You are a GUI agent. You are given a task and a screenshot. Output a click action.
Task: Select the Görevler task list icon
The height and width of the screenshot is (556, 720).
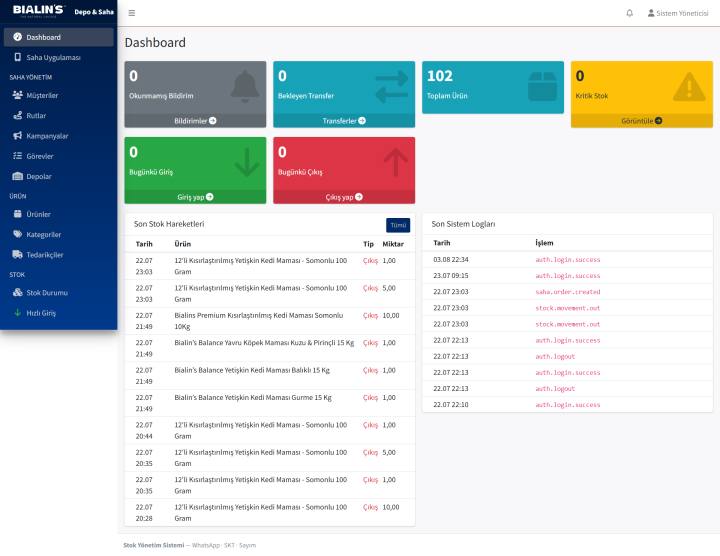17,156
